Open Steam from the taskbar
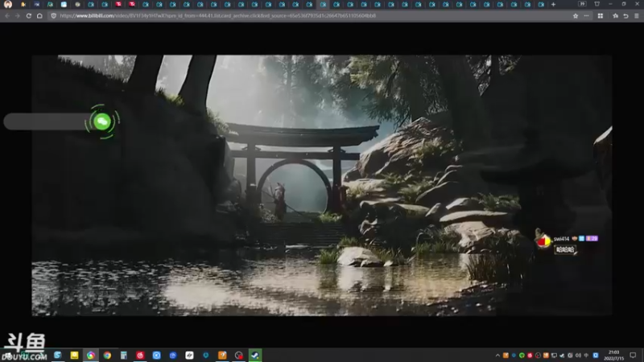The image size is (644, 362). click(255, 355)
